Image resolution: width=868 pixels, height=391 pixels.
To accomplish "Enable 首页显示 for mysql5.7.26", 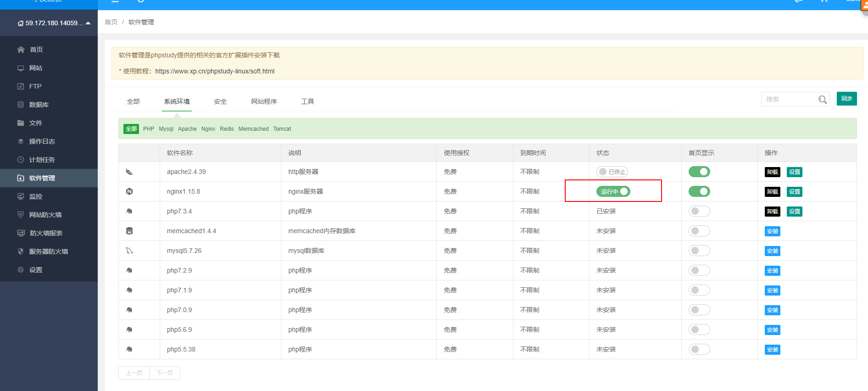I will (699, 251).
